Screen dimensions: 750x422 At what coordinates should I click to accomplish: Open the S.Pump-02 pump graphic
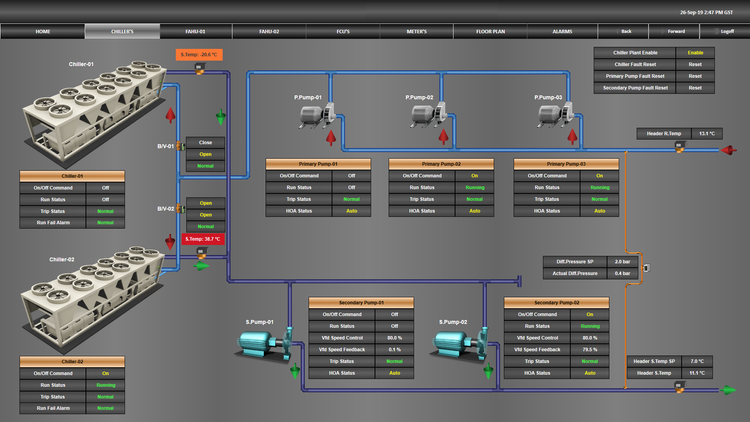[459, 344]
